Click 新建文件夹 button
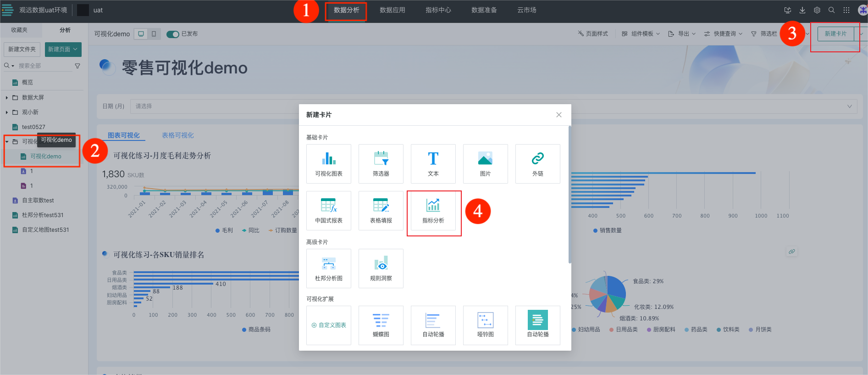This screenshot has width=868, height=375. (22, 49)
